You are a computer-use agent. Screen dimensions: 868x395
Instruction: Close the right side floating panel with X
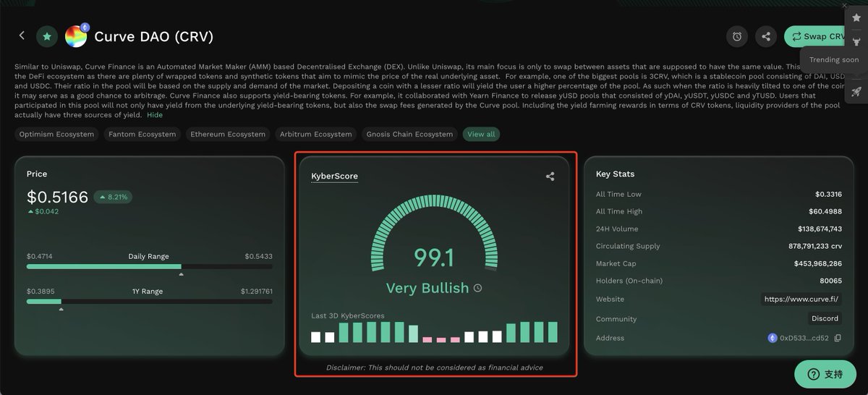coord(844,4)
